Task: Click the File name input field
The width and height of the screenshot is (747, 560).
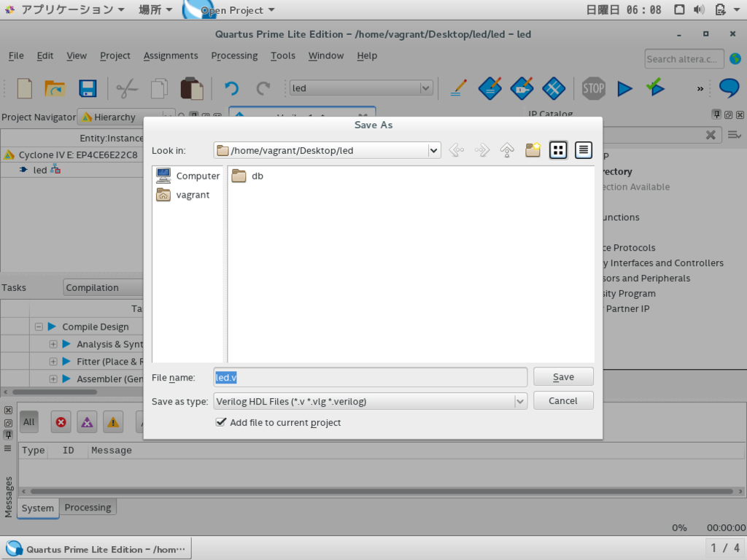Action: tap(370, 377)
